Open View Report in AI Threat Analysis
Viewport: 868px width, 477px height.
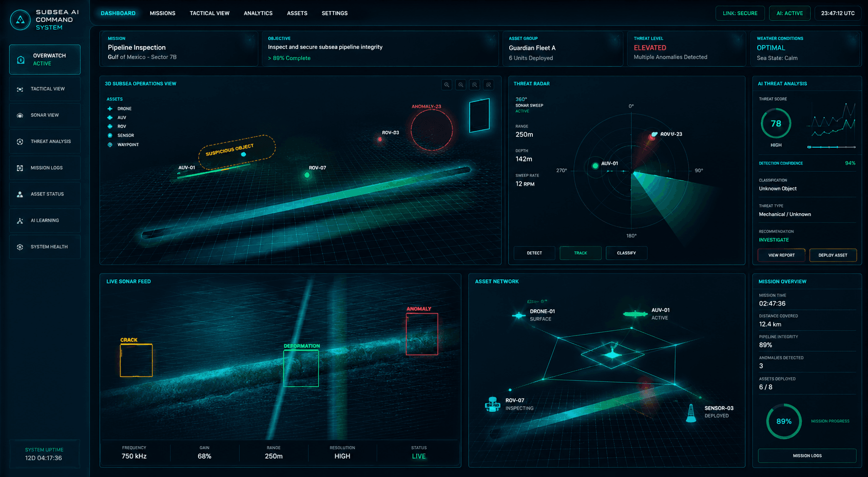pyautogui.click(x=781, y=255)
